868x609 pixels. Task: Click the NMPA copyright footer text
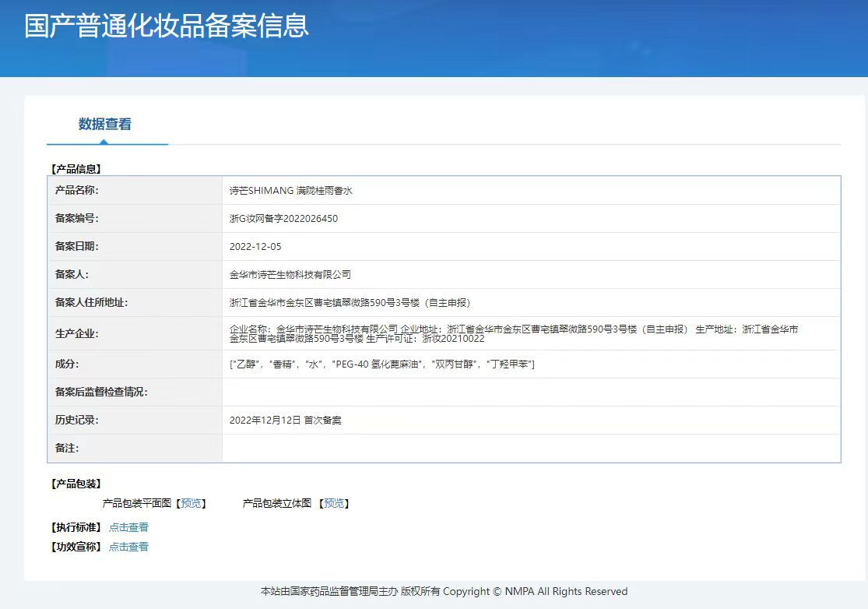[444, 591]
